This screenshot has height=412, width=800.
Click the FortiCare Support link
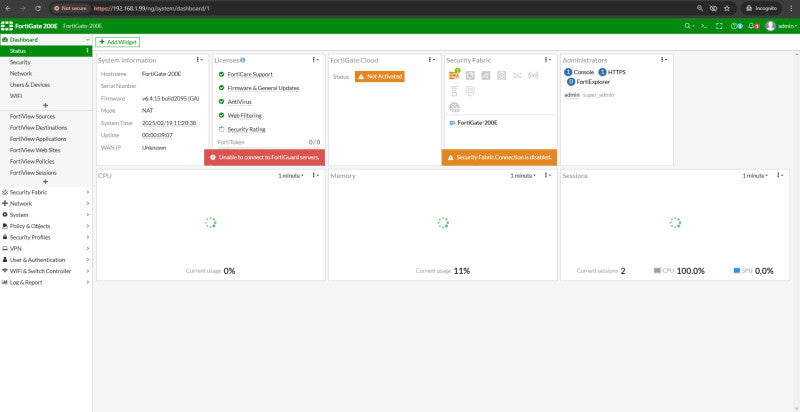click(250, 74)
